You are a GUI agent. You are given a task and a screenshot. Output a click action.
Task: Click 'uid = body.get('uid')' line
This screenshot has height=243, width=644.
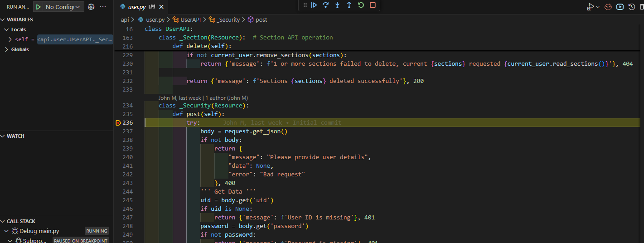coord(237,200)
